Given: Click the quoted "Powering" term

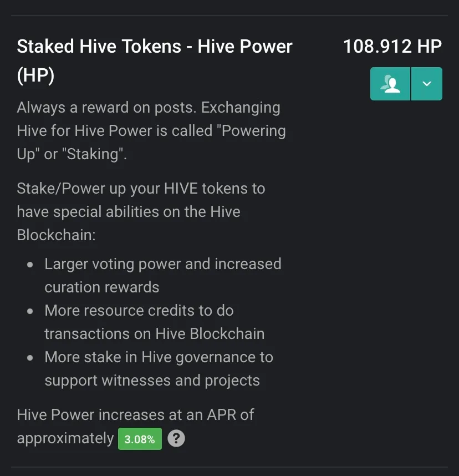Looking at the screenshot, I should pos(251,131).
